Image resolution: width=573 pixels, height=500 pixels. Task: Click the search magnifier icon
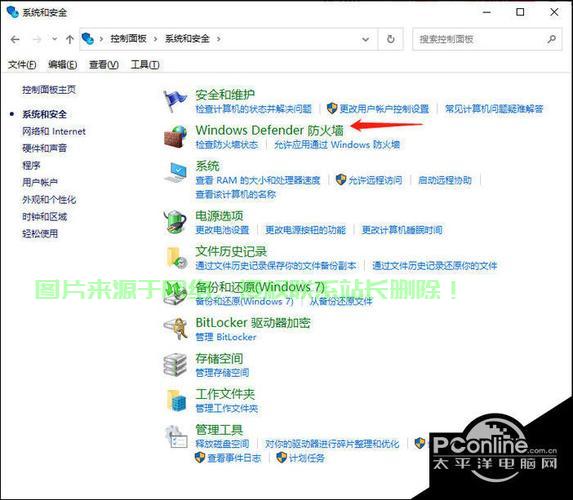pyautogui.click(x=551, y=39)
